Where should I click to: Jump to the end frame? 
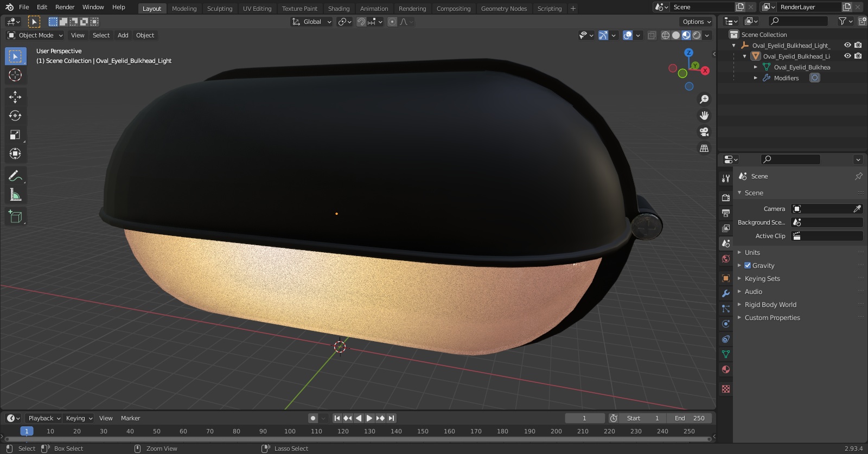tap(391, 418)
